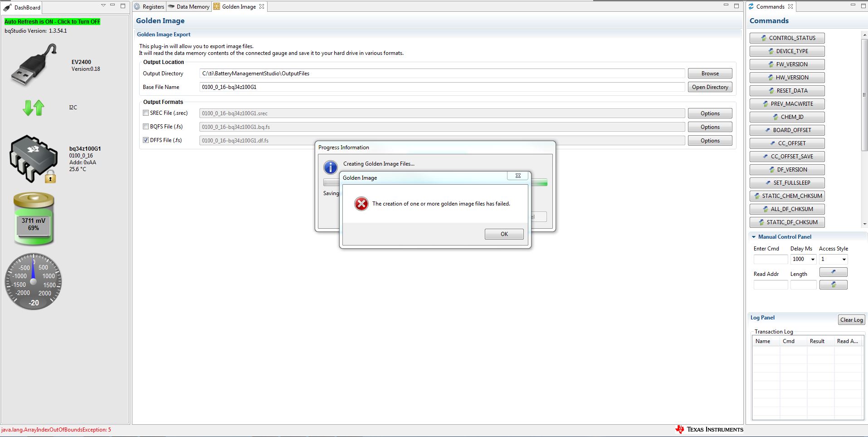This screenshot has height=437, width=868.
Task: Select the Golden Image tab
Action: tap(239, 7)
